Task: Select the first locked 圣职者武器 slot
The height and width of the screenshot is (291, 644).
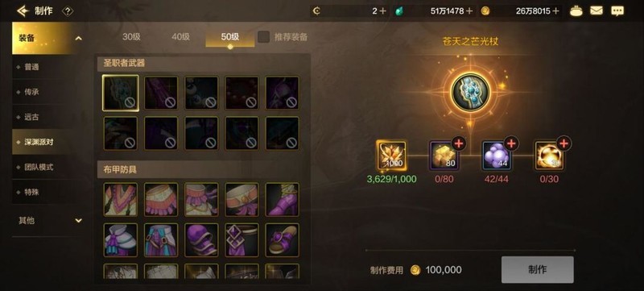Action: (x=120, y=93)
